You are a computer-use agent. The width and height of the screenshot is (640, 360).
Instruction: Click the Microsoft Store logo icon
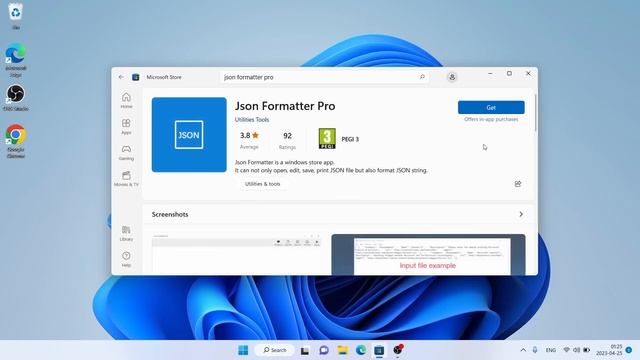[x=136, y=77]
